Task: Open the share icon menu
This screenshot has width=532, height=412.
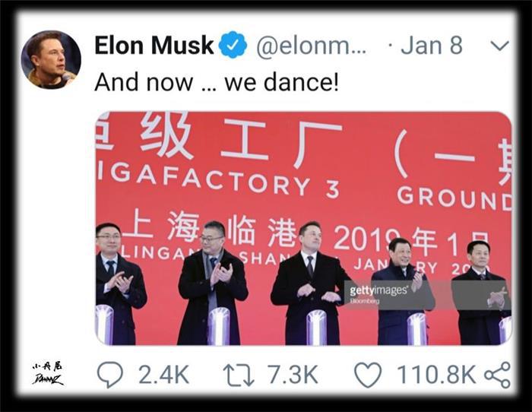Action: click(497, 375)
